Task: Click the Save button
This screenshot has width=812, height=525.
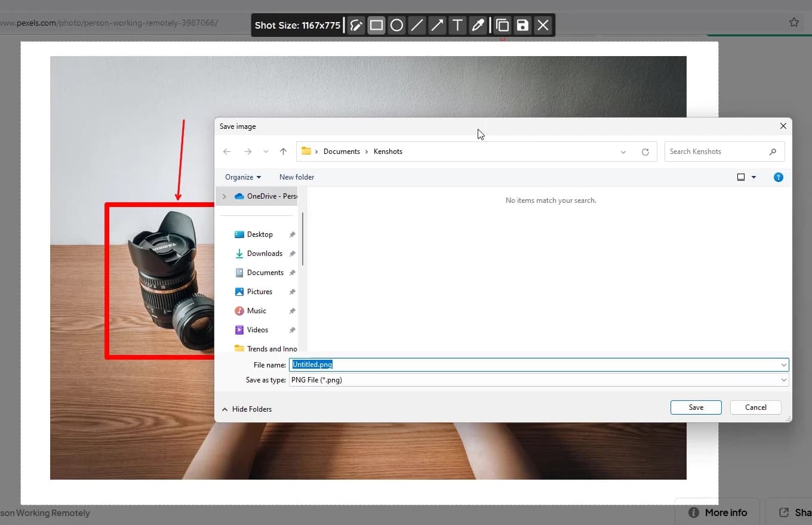Action: tap(696, 407)
